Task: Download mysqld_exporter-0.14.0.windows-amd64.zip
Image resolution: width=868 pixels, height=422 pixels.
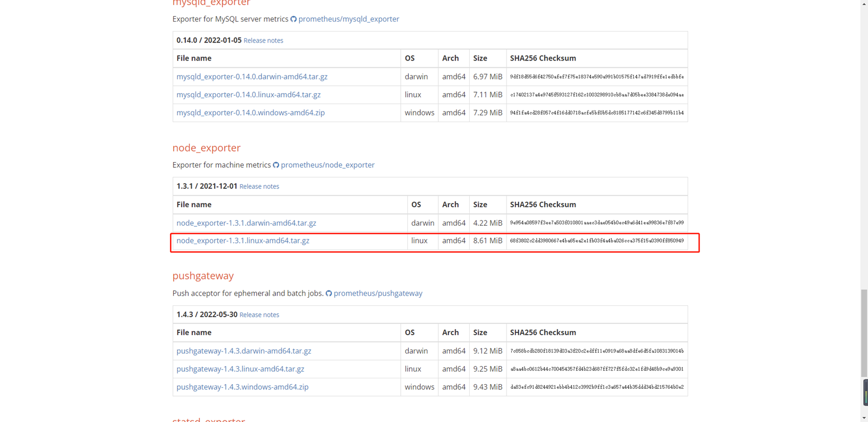Action: pyautogui.click(x=250, y=113)
